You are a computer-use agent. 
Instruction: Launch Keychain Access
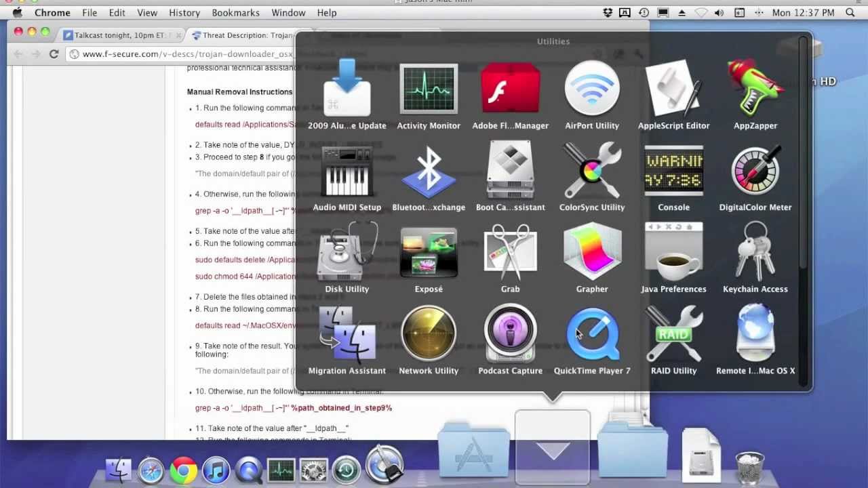[x=755, y=258]
